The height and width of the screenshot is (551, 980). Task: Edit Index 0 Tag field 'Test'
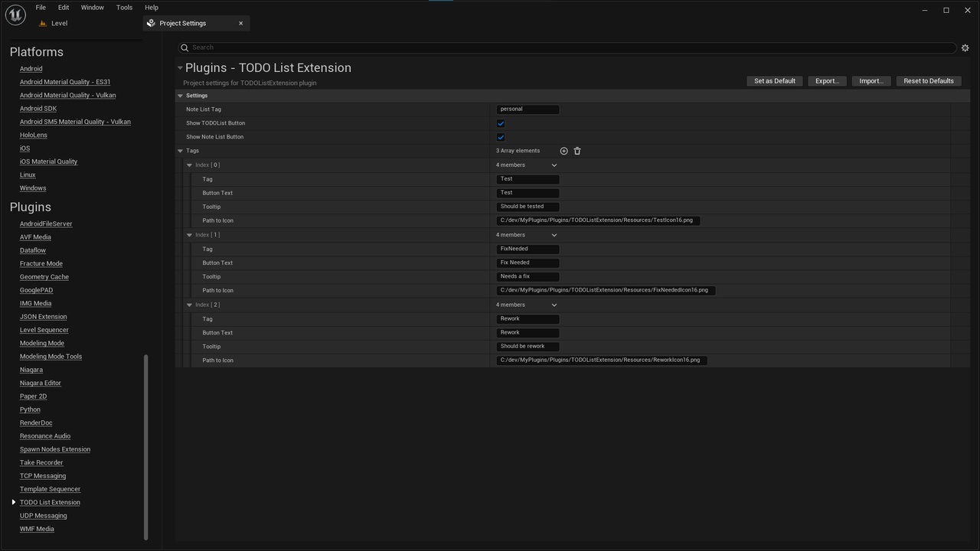pos(528,179)
